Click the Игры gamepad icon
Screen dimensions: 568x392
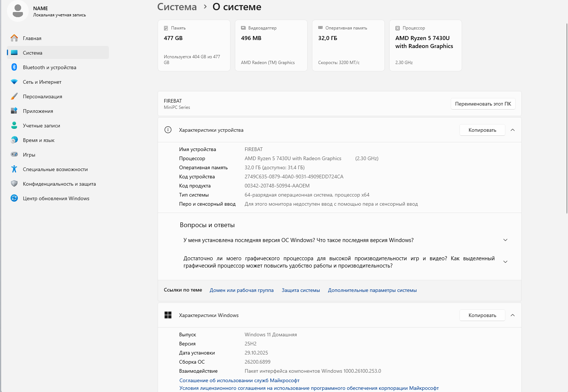[x=14, y=155]
